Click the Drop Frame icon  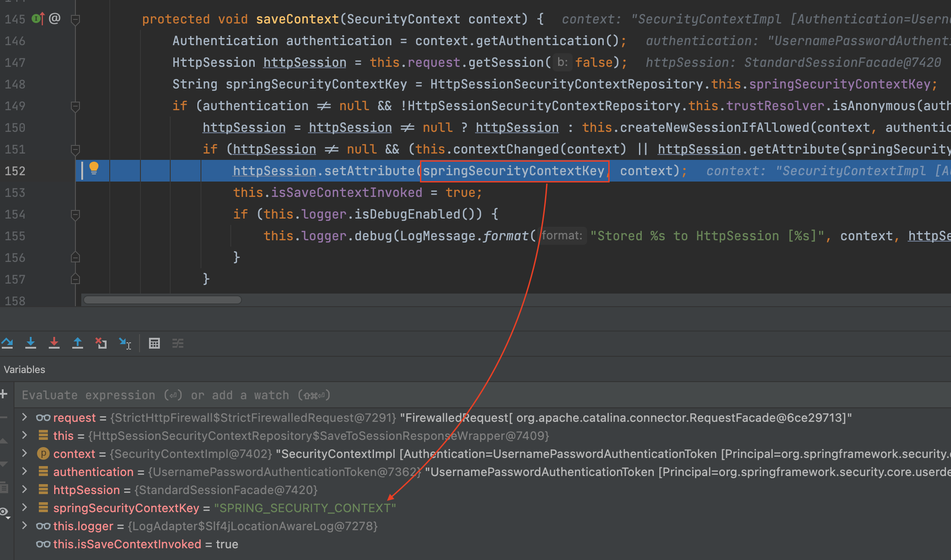tap(101, 343)
